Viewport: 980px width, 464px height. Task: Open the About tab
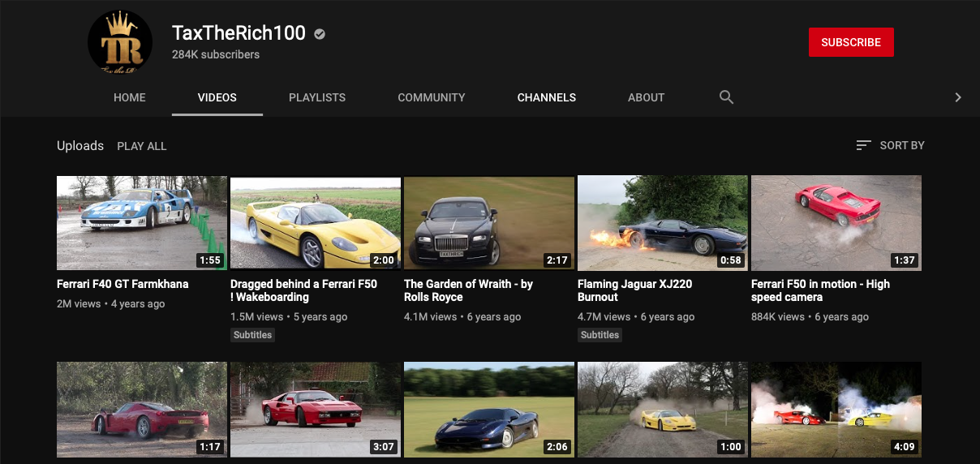coord(647,97)
